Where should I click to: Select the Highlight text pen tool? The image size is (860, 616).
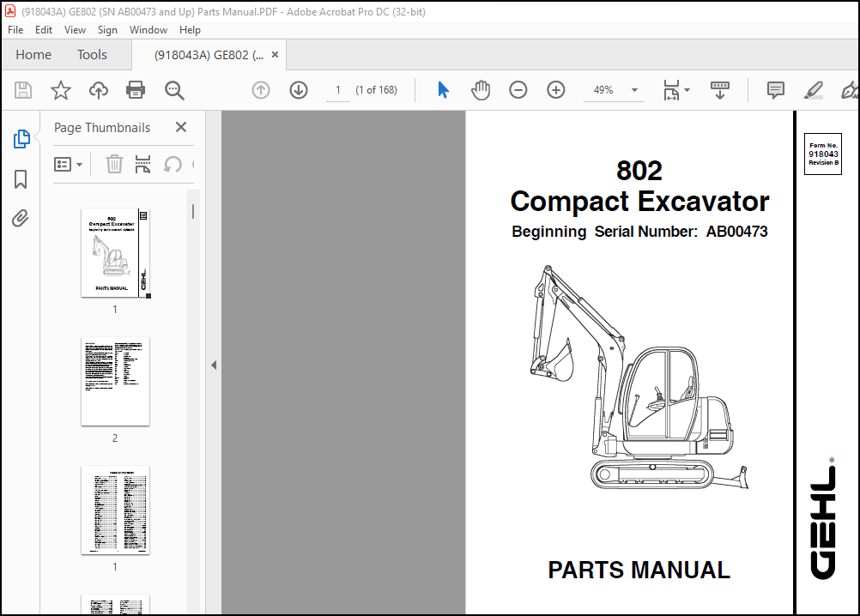click(813, 90)
